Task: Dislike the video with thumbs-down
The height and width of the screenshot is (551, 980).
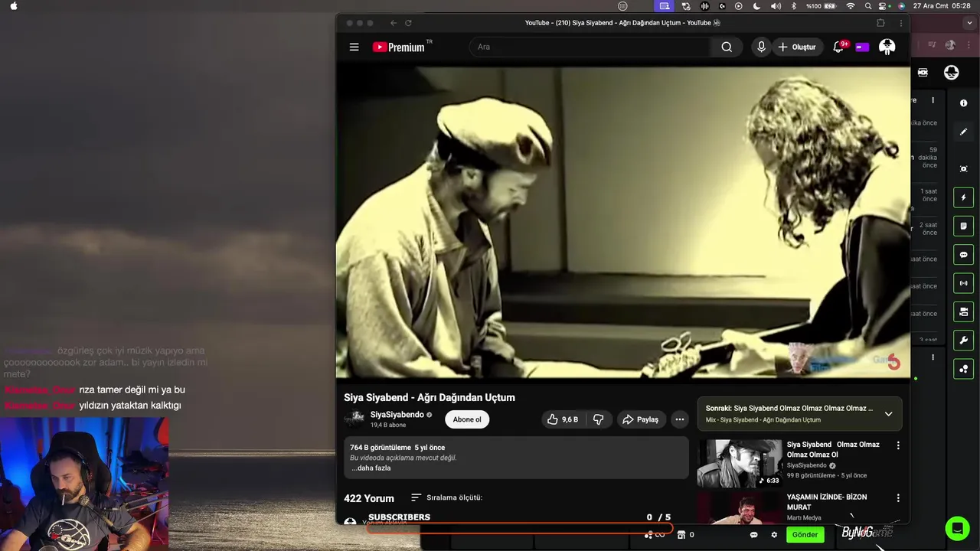Action: pyautogui.click(x=599, y=419)
